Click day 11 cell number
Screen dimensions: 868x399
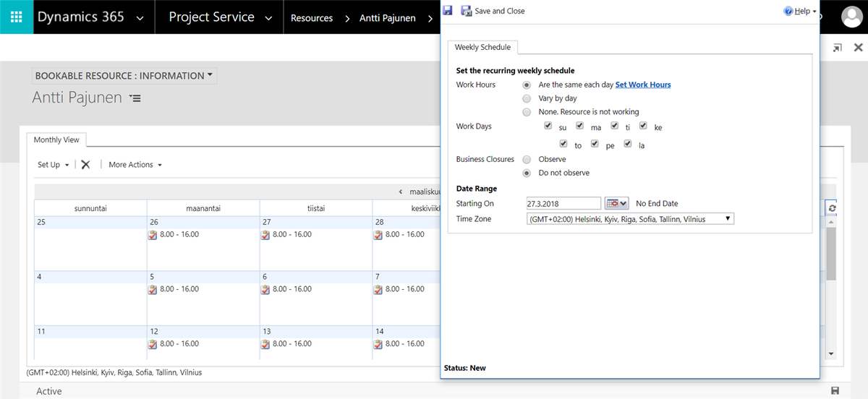click(41, 332)
